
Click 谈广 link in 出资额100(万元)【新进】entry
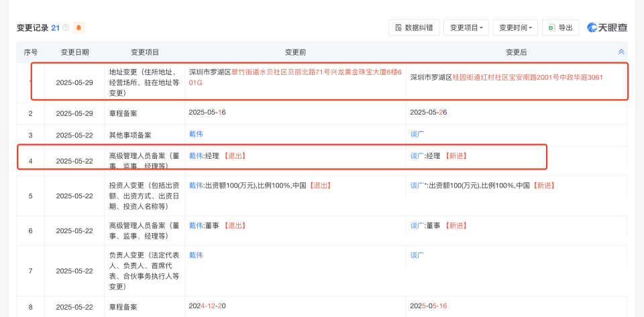(417, 186)
